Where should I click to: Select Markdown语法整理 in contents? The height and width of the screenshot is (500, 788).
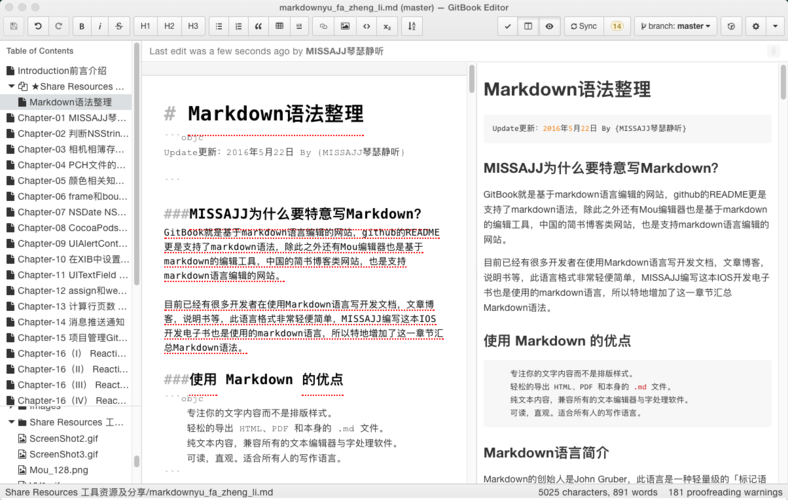66,102
